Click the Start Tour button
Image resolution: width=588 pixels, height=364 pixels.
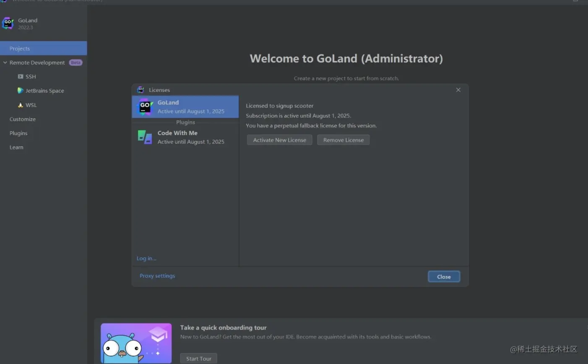point(199,359)
